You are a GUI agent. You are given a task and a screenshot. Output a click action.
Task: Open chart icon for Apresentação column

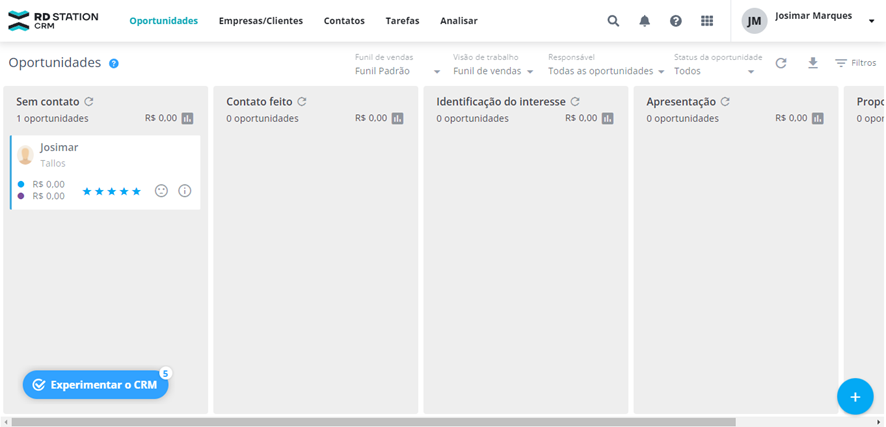point(818,119)
